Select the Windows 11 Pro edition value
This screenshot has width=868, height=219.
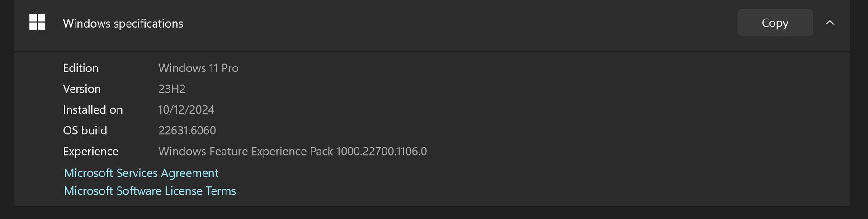coord(198,68)
